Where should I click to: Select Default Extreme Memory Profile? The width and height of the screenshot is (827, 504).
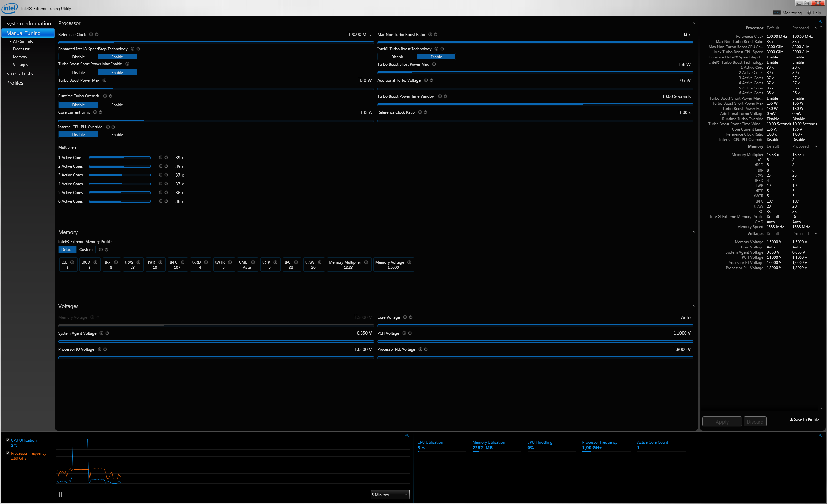click(x=68, y=250)
